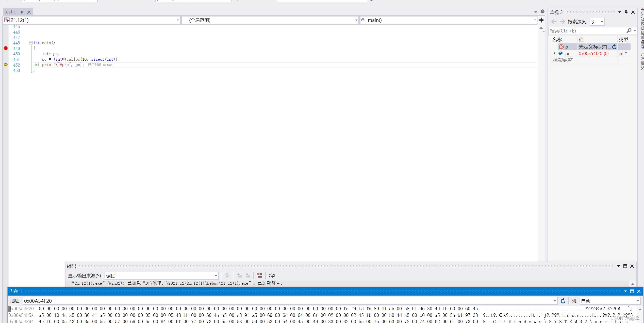Click the add watch item row

click(x=564, y=60)
